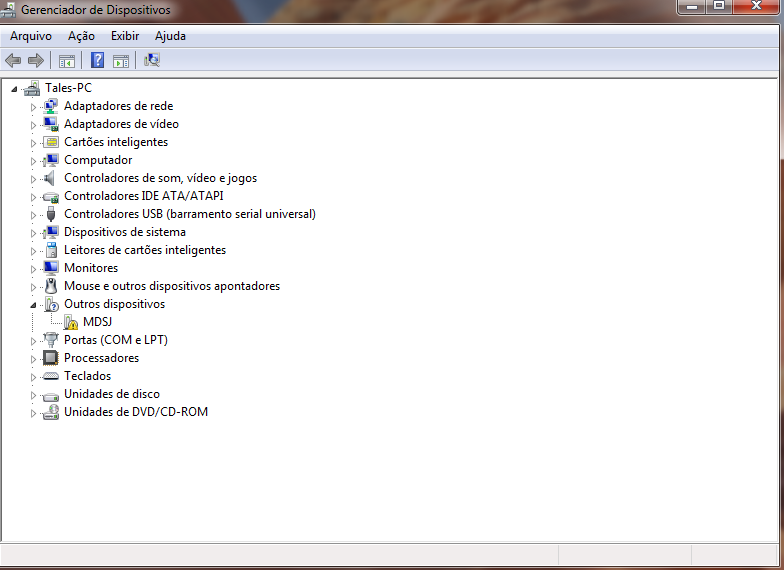Screen dimensions: 784x570
Task: Click the Dispositivos de sistema icon
Action: [x=50, y=232]
